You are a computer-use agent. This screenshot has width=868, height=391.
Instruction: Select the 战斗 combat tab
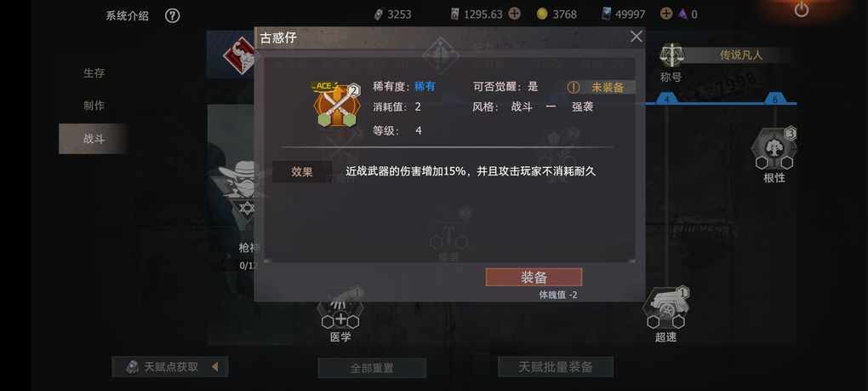point(94,139)
